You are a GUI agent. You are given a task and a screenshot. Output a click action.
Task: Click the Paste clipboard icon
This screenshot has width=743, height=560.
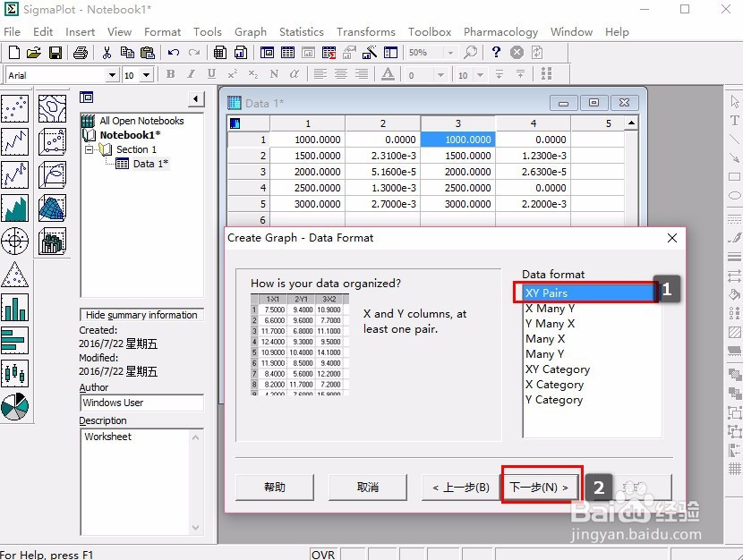coord(148,53)
